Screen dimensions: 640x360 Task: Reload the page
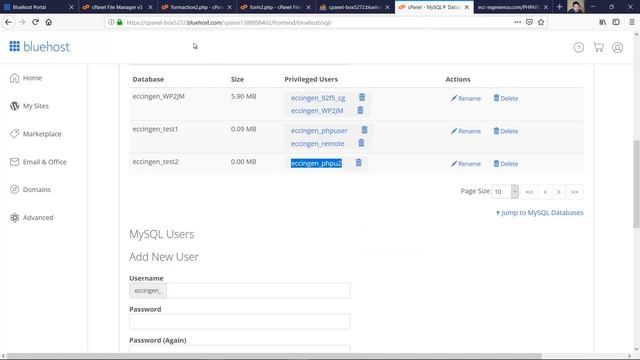click(x=36, y=22)
